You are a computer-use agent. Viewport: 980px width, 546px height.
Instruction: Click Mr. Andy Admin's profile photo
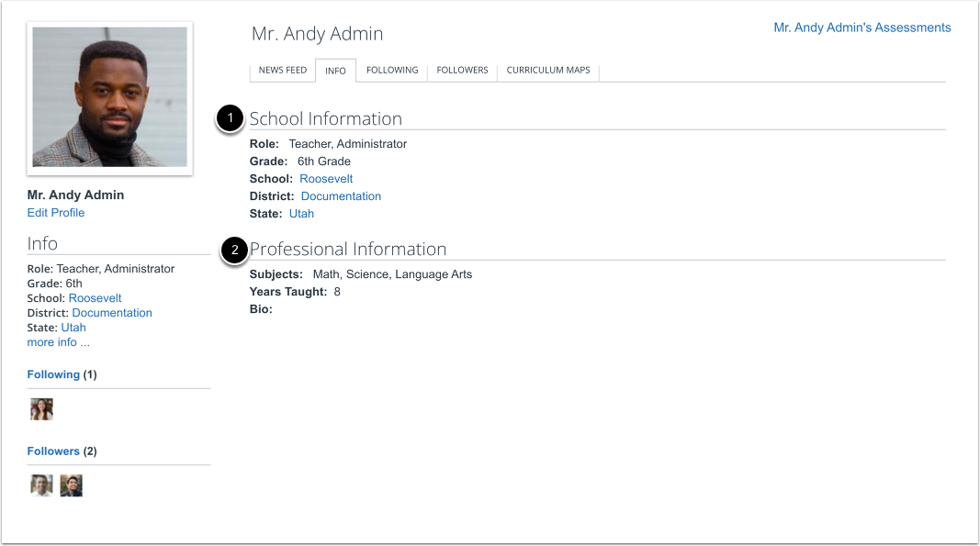pos(109,97)
